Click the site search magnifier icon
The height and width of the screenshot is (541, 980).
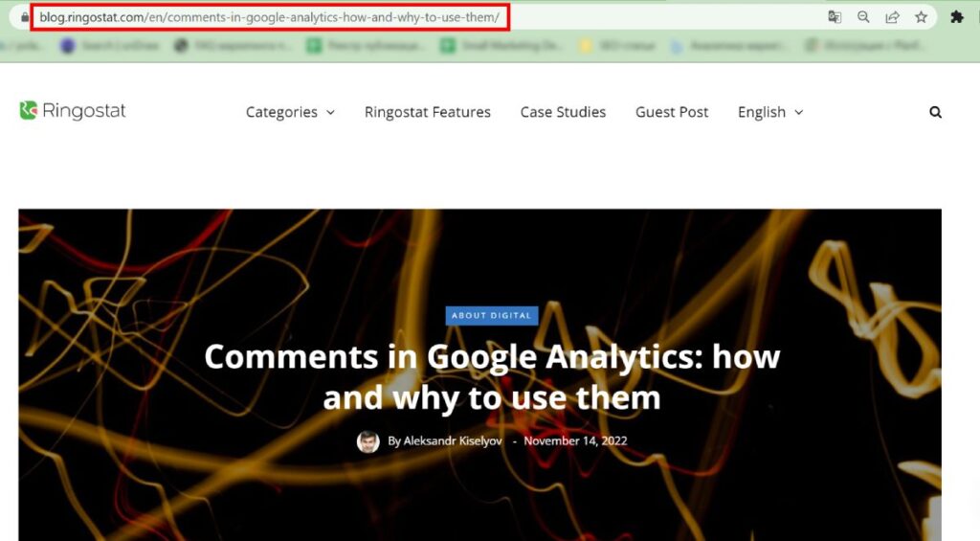click(935, 112)
